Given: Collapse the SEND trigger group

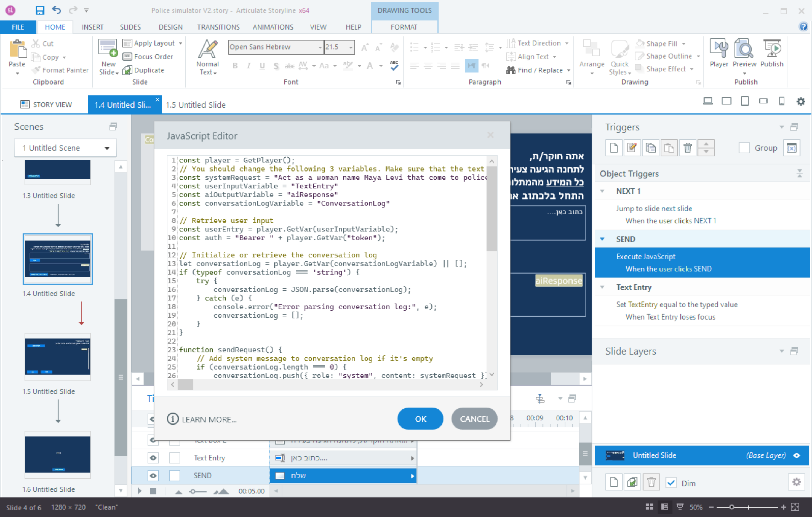Looking at the screenshot, I should [603, 239].
